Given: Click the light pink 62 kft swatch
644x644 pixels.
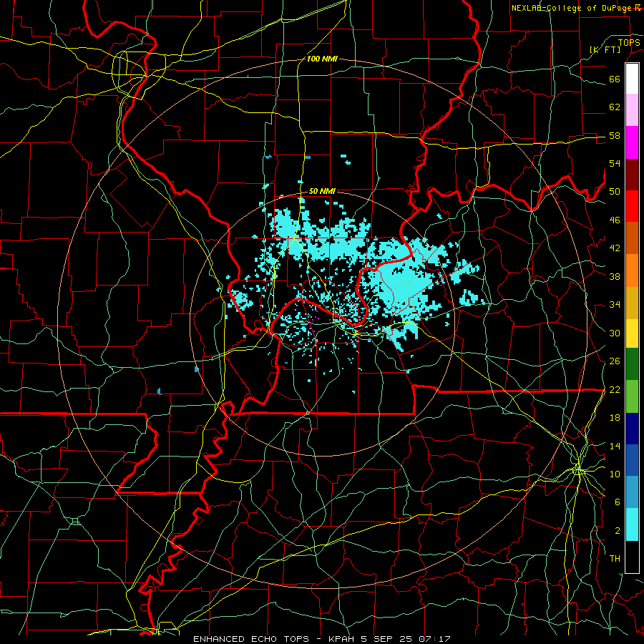Looking at the screenshot, I should [x=632, y=109].
